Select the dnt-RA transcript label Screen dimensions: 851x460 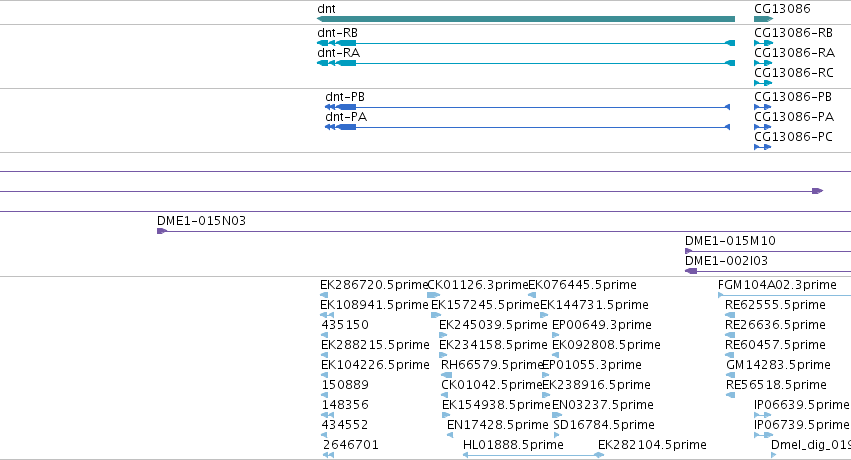(x=339, y=53)
